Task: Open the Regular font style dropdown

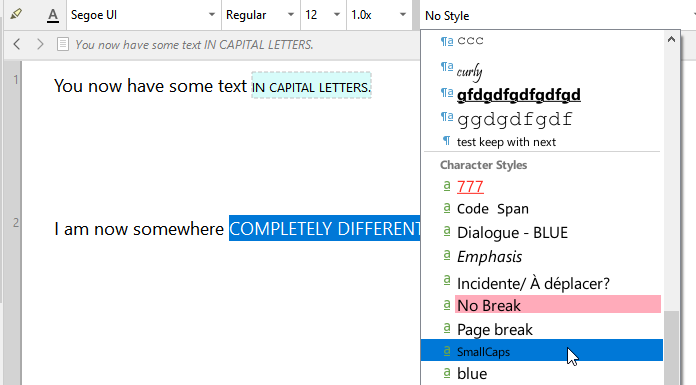Action: click(x=261, y=15)
